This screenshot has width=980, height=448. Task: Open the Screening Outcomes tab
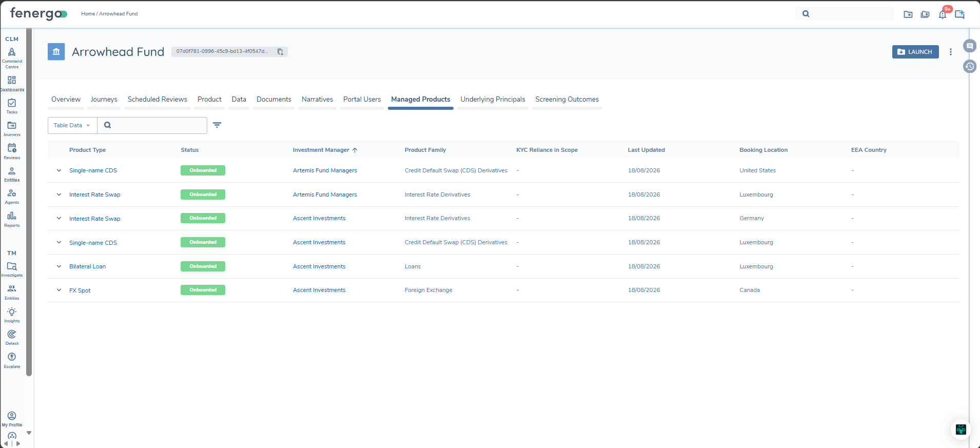(567, 100)
